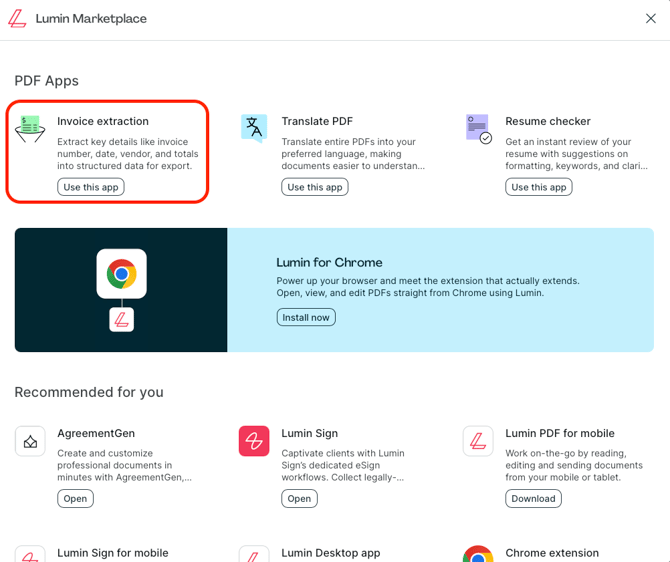Click the Invoice extraction title
Viewport: 670px width, 562px height.
(103, 121)
